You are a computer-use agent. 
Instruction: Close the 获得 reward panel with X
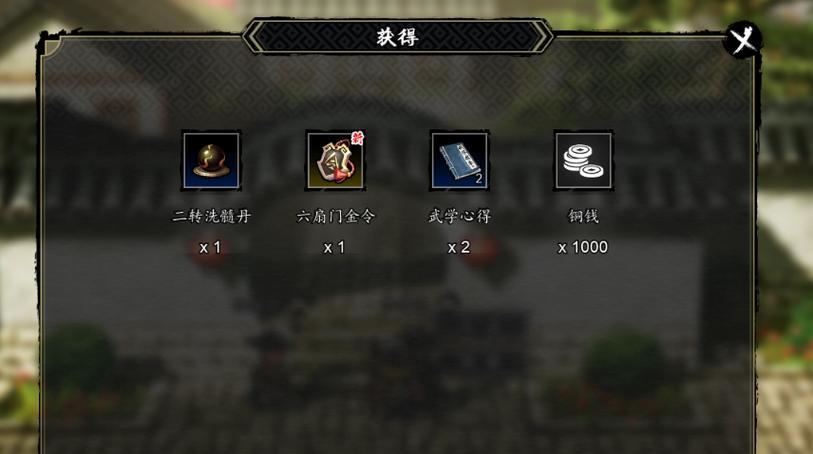point(743,39)
